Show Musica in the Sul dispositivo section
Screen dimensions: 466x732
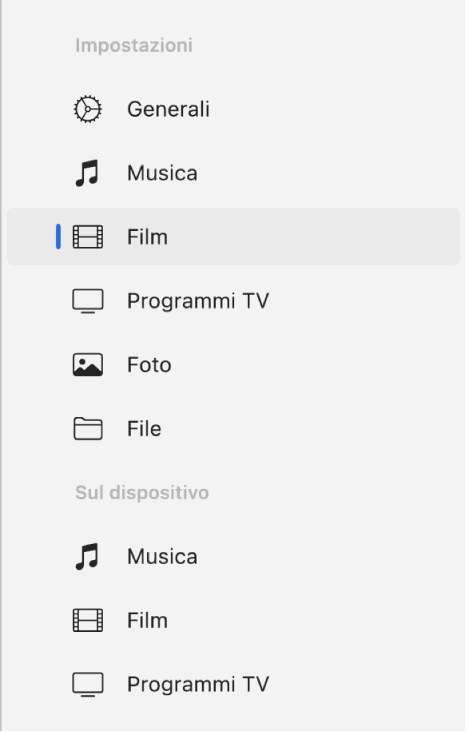click(233, 556)
